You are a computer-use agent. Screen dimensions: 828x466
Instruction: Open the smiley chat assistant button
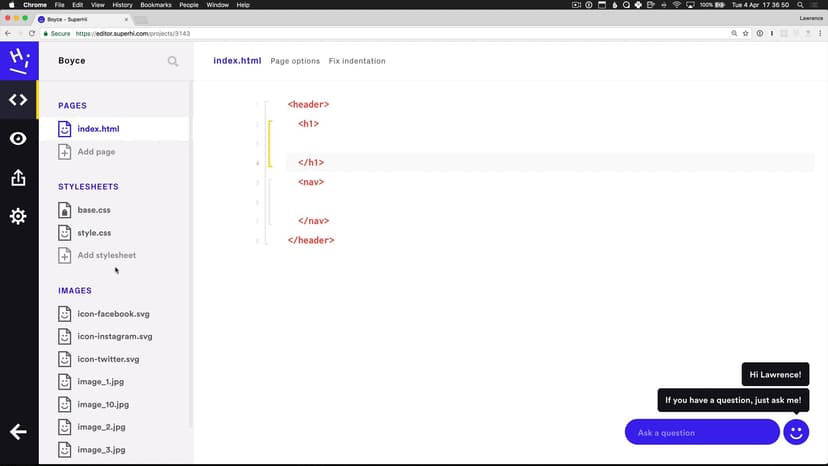[x=796, y=432]
